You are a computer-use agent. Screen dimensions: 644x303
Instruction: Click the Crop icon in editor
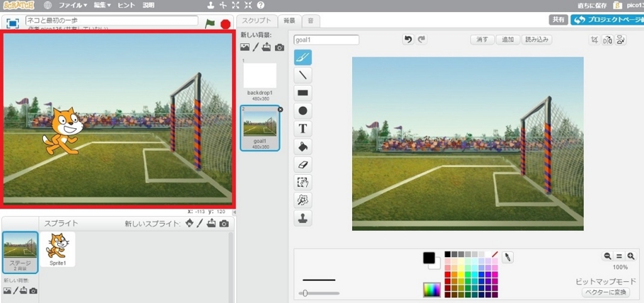pos(594,40)
